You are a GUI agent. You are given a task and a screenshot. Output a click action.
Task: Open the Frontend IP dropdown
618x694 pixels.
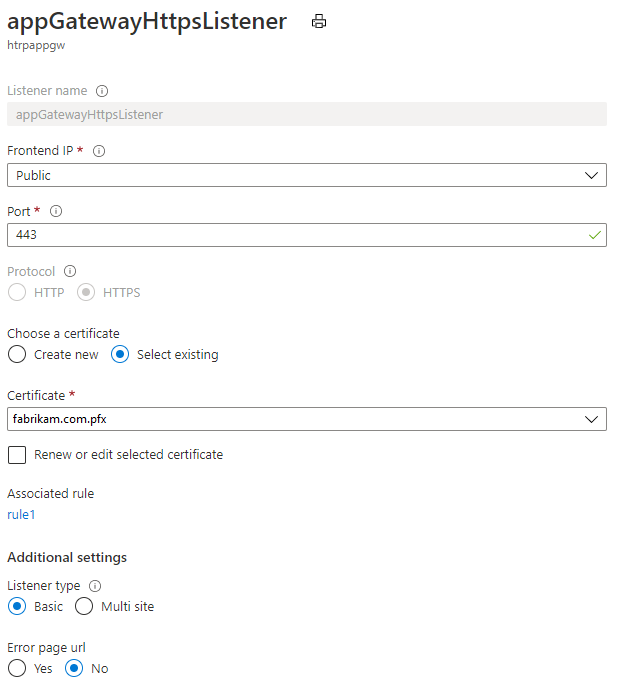tap(306, 175)
